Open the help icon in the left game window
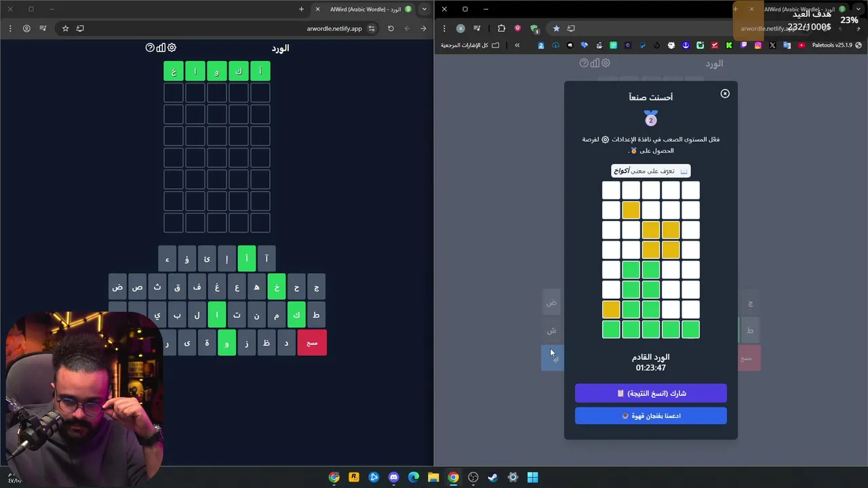 tap(150, 47)
